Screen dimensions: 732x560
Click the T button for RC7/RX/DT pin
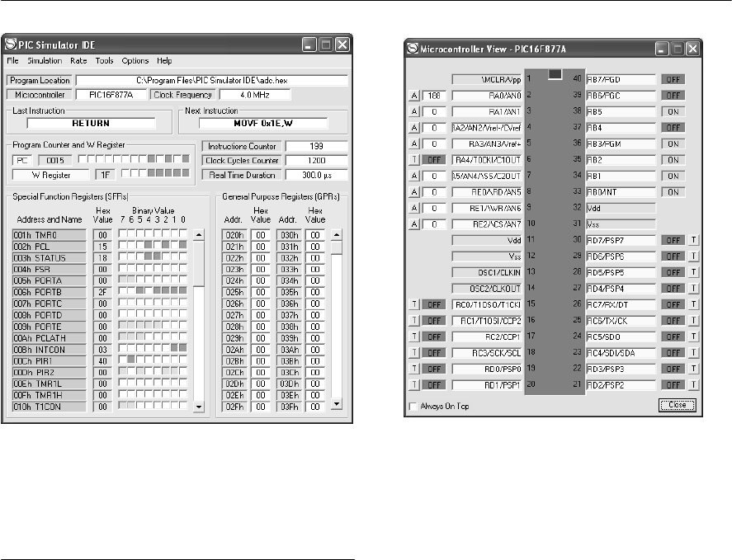(x=694, y=304)
